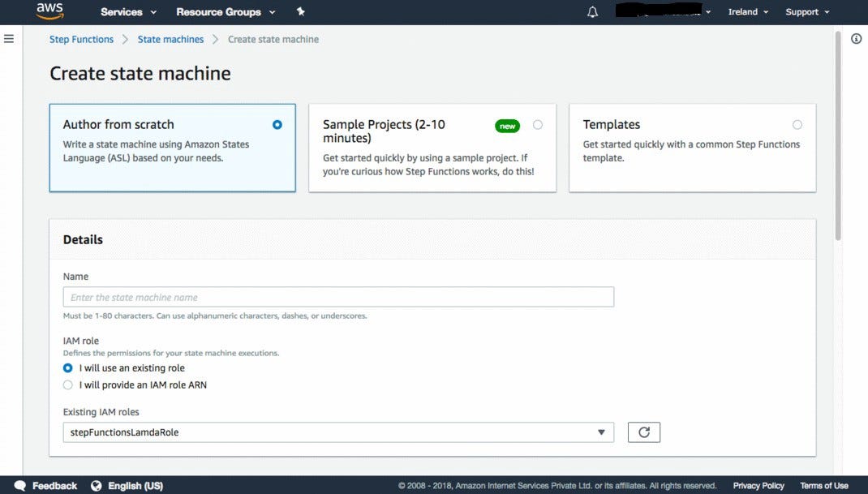868x494 pixels.
Task: Click the Sample Projects card title
Action: pos(384,131)
